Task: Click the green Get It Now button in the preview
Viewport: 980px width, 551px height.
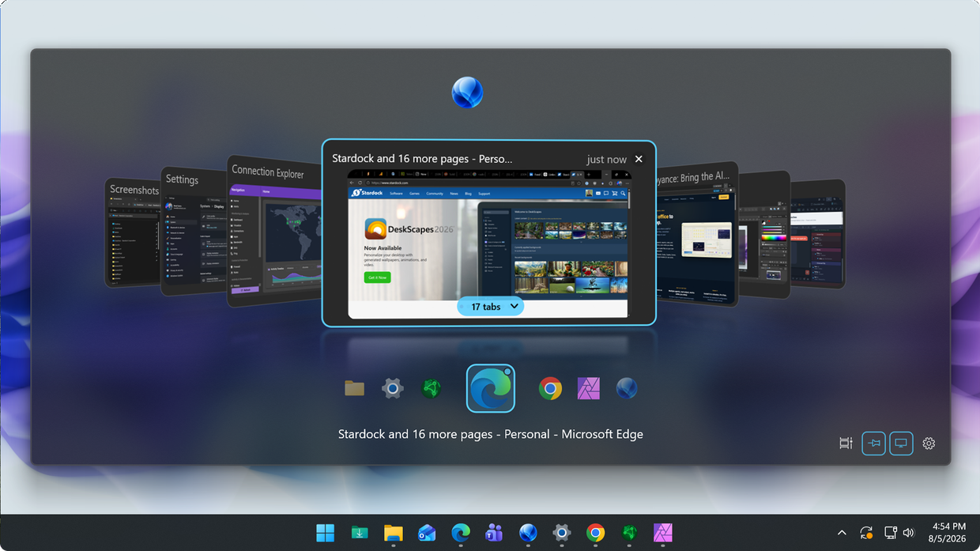Action: tap(377, 277)
